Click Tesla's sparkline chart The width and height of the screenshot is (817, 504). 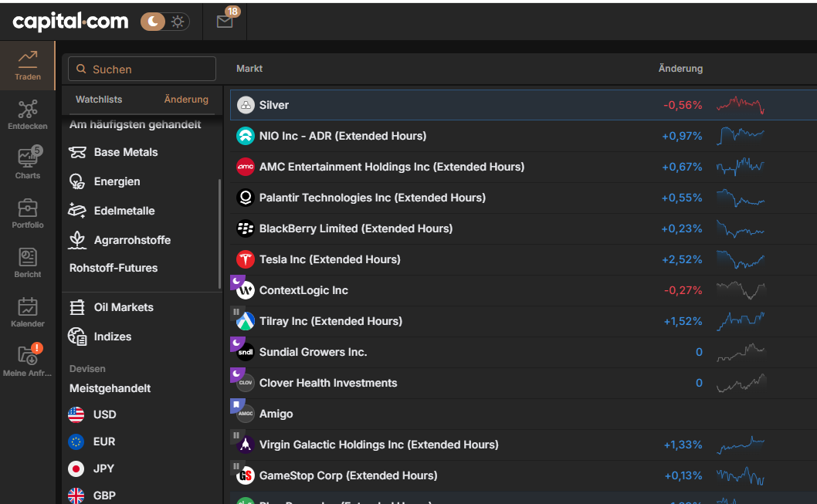click(x=741, y=259)
